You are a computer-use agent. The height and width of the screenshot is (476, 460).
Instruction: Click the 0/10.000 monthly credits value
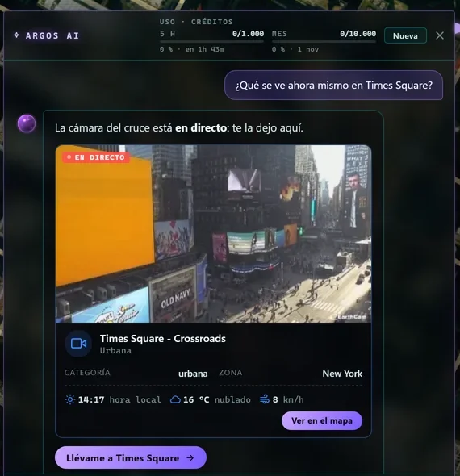coord(358,34)
